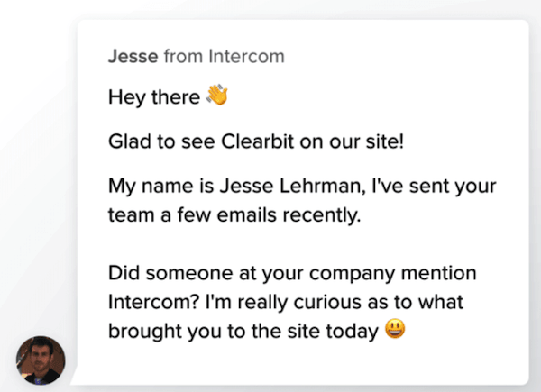Click the bold sender name Jesse
Screen dimensions: 541x392
click(x=133, y=56)
